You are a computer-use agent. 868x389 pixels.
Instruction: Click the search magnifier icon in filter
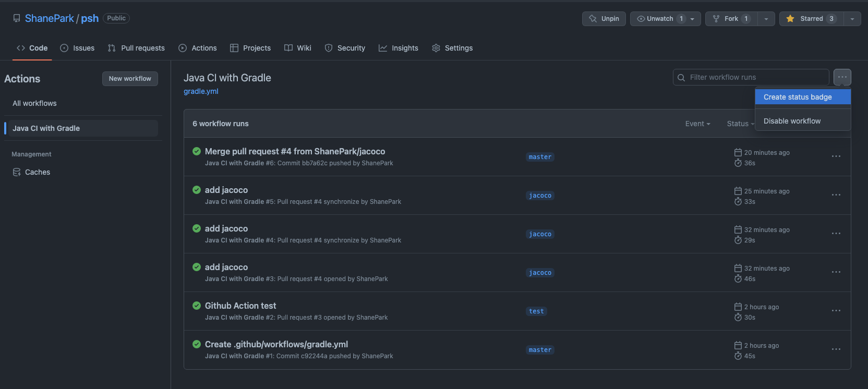click(681, 78)
